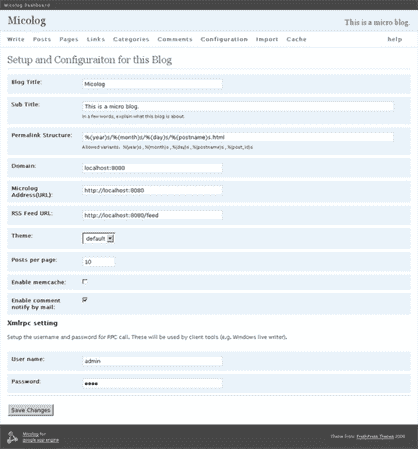The width and height of the screenshot is (418, 449).
Task: Open the Pages menu
Action: point(69,39)
